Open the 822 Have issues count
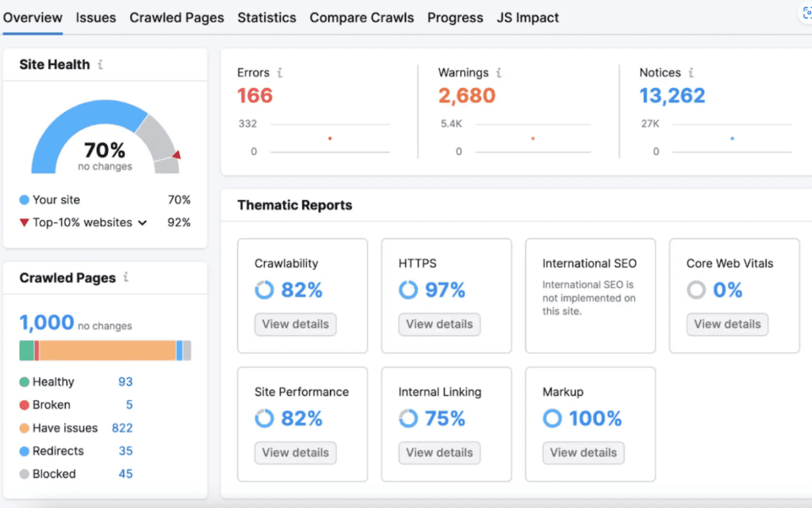This screenshot has width=812, height=508. (122, 428)
